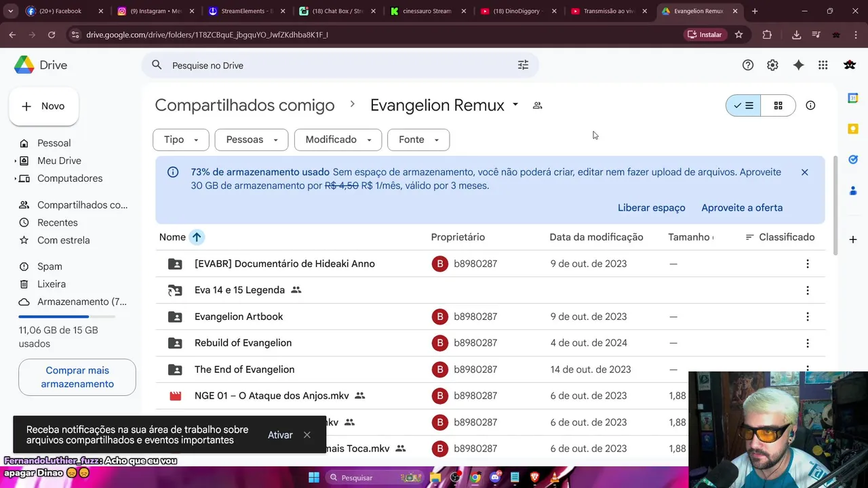Switch to cinessauro Stream tab
Screen dimensions: 868x488
(x=427, y=11)
